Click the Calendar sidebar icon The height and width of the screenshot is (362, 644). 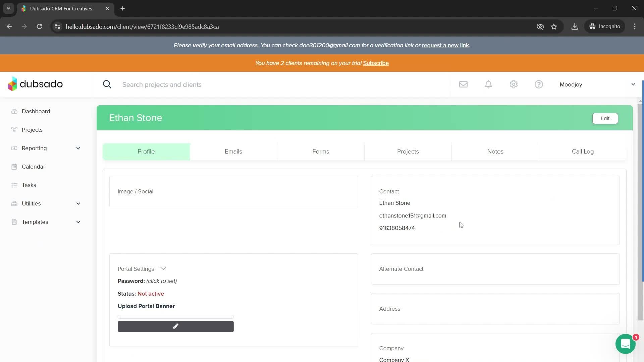click(14, 167)
